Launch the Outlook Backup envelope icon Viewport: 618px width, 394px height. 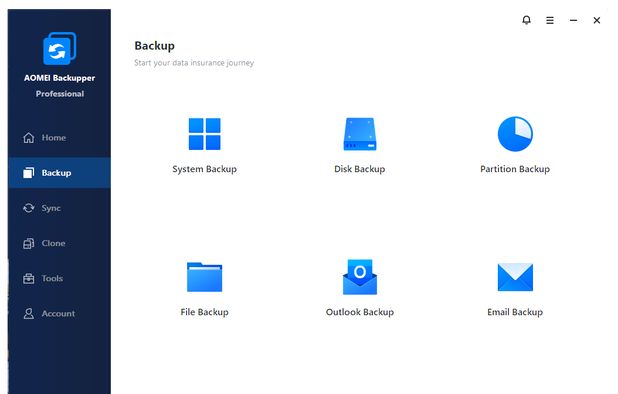tap(360, 277)
